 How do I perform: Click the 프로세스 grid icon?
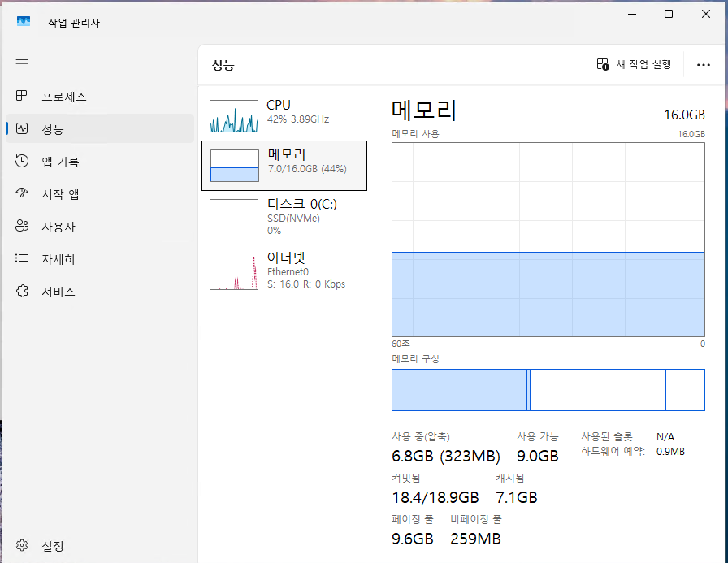21,96
